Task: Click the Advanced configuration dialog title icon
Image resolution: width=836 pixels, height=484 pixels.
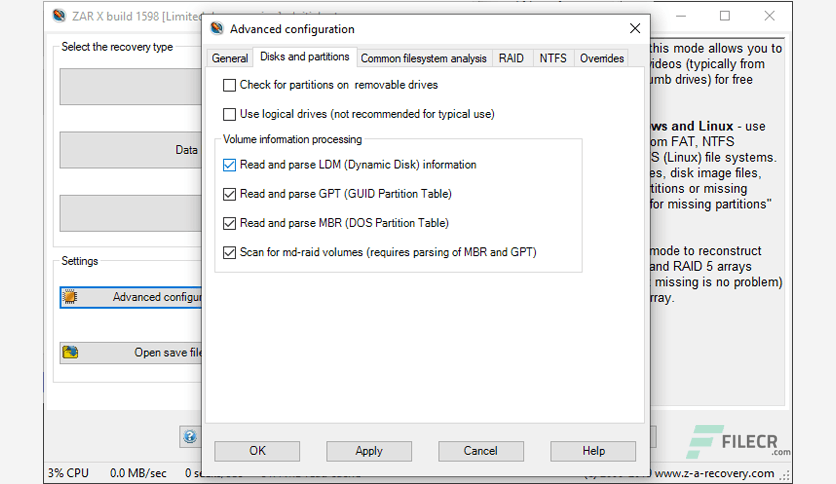Action: click(217, 28)
